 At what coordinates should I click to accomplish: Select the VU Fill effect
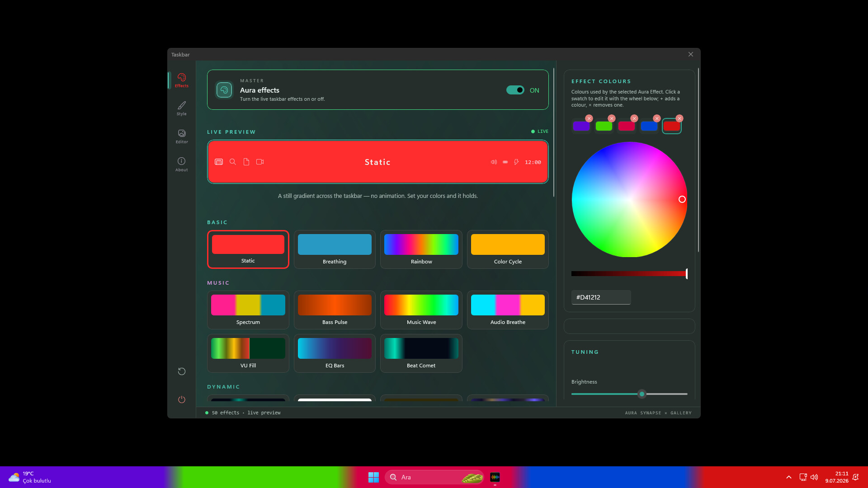click(x=248, y=353)
